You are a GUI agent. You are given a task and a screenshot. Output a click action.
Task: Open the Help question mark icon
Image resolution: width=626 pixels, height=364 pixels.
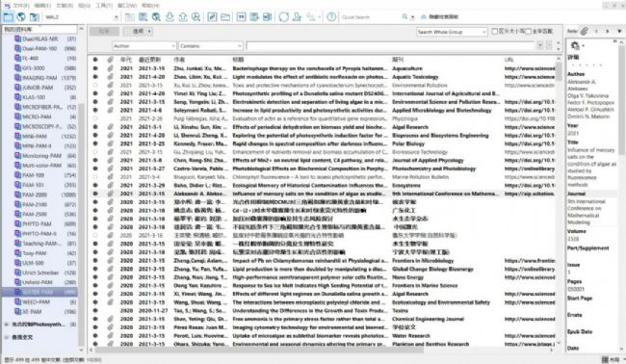[331, 16]
